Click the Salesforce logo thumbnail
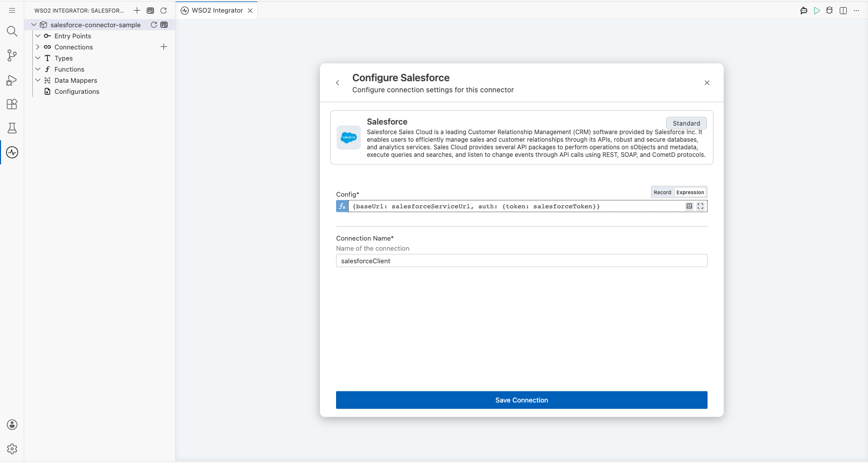868x463 pixels. click(x=349, y=138)
